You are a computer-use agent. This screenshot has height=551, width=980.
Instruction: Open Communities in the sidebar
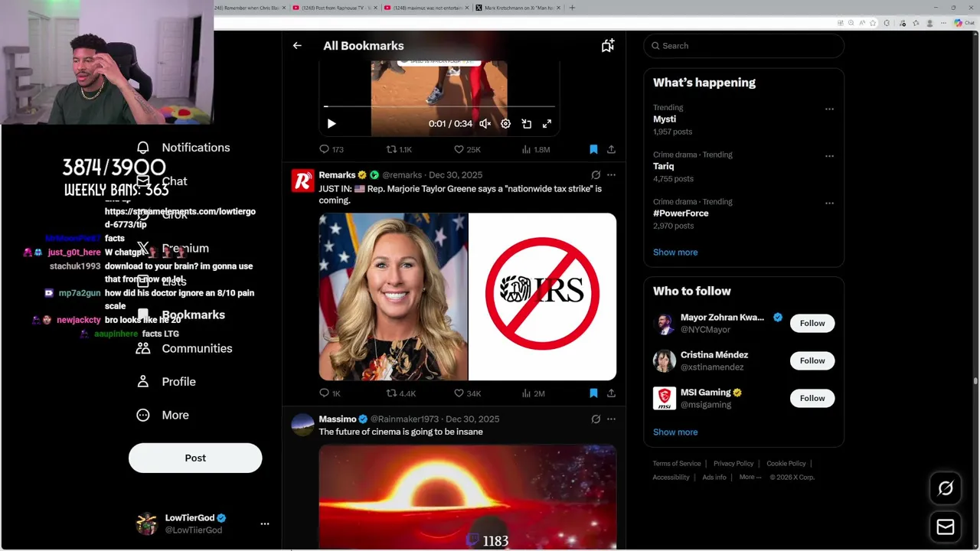[x=184, y=348]
